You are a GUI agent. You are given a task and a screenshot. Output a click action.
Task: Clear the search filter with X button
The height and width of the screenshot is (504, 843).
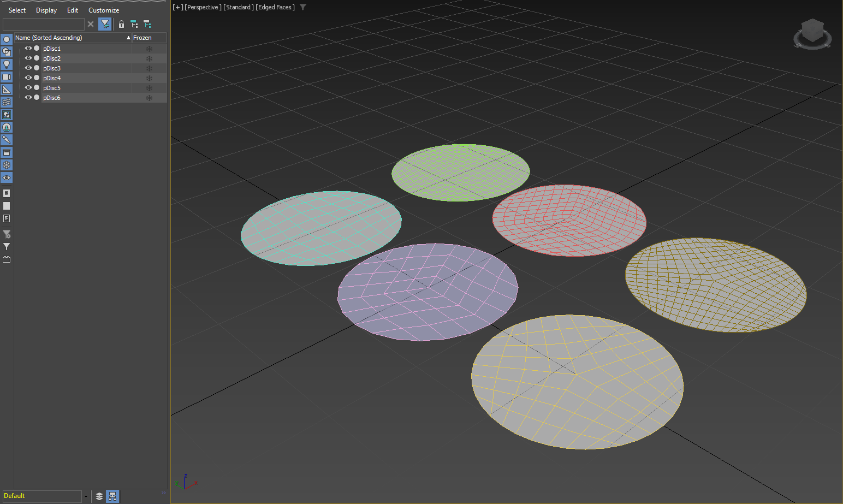91,24
